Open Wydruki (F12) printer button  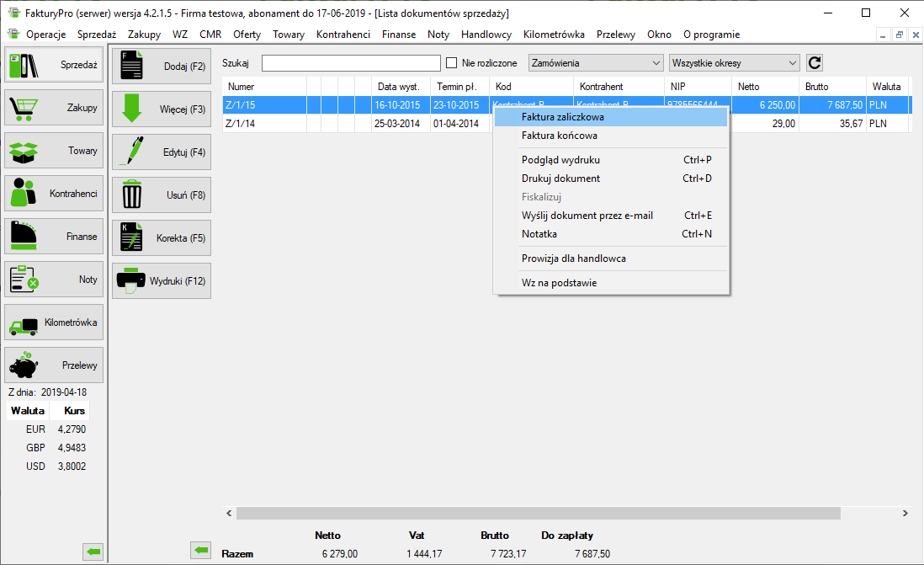click(162, 280)
